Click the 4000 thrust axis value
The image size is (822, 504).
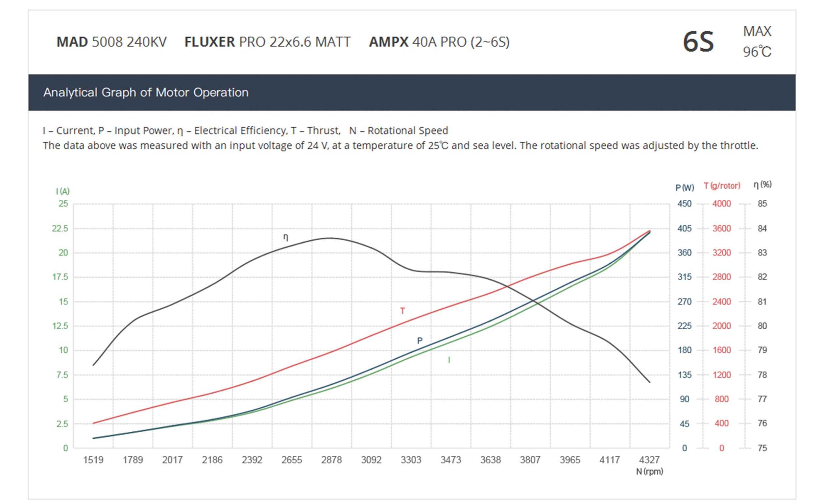pos(722,204)
